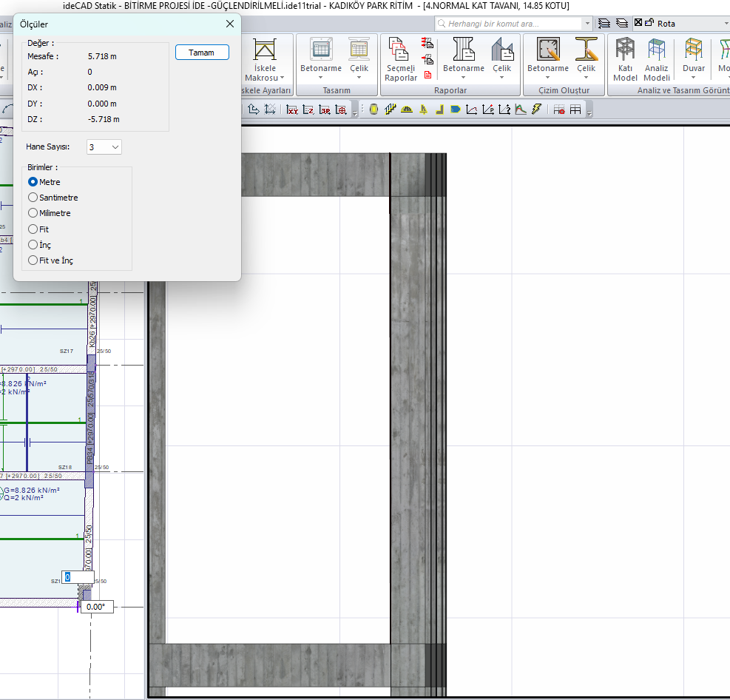
Task: Close the Ölçüler dialog
Action: pos(229,24)
